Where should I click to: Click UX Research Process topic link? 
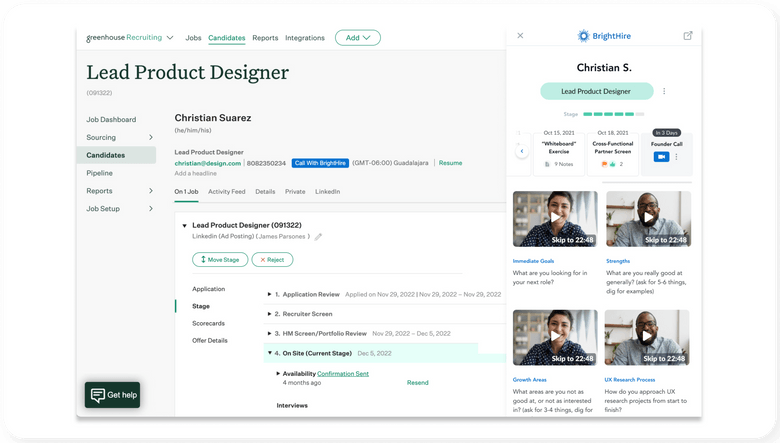coord(630,380)
